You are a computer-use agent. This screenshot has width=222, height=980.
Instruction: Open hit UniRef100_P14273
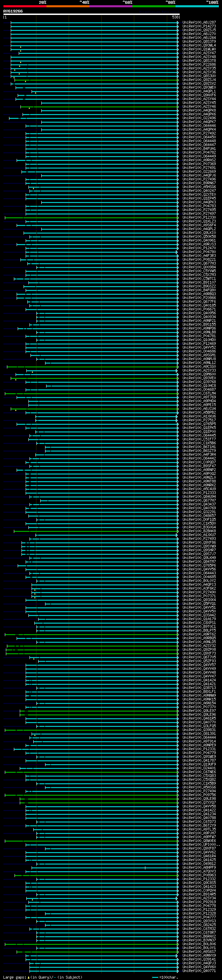199,26
